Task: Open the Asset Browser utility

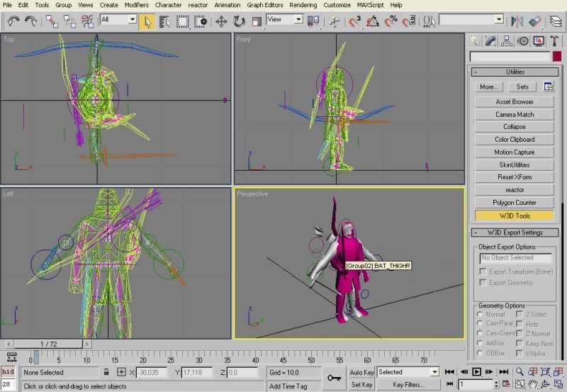Action: coord(515,102)
